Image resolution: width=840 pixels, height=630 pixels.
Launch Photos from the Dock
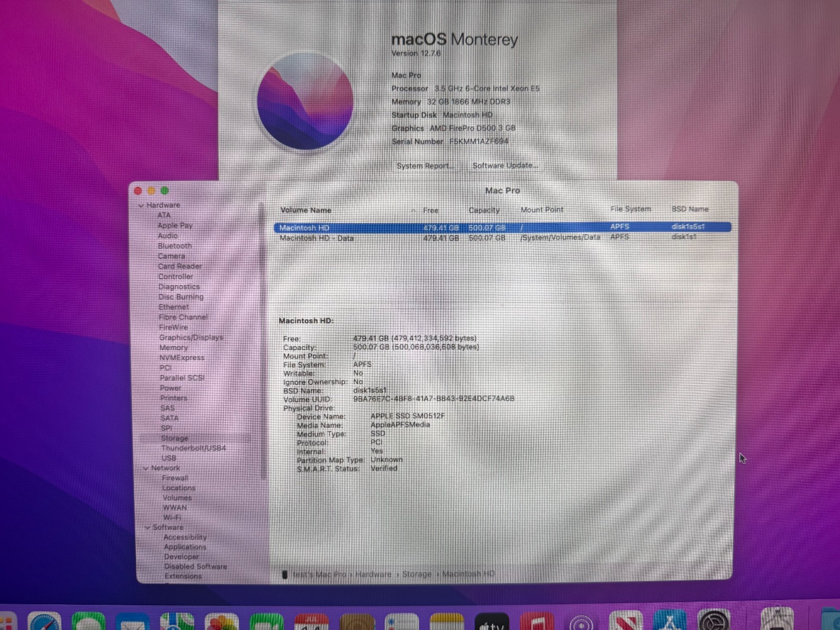(221, 622)
